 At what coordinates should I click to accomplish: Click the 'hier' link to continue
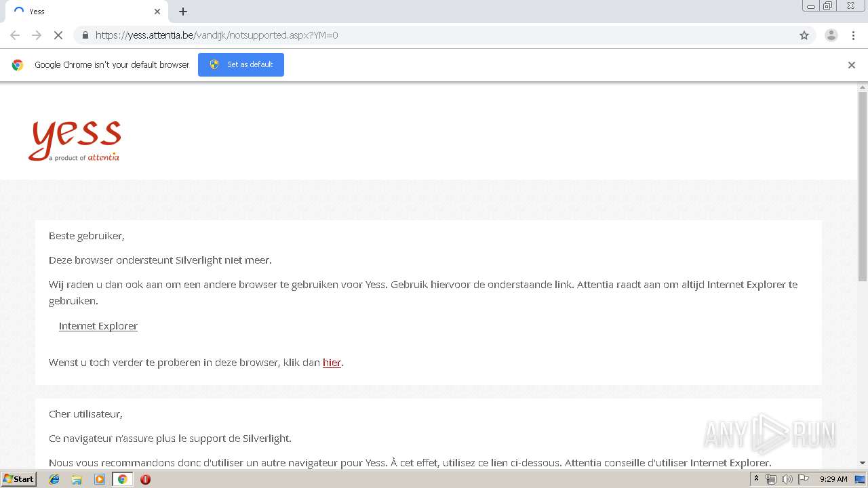coord(332,363)
